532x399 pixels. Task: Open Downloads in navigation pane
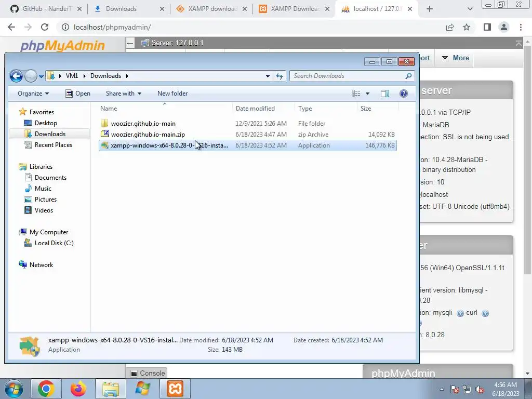[49, 134]
